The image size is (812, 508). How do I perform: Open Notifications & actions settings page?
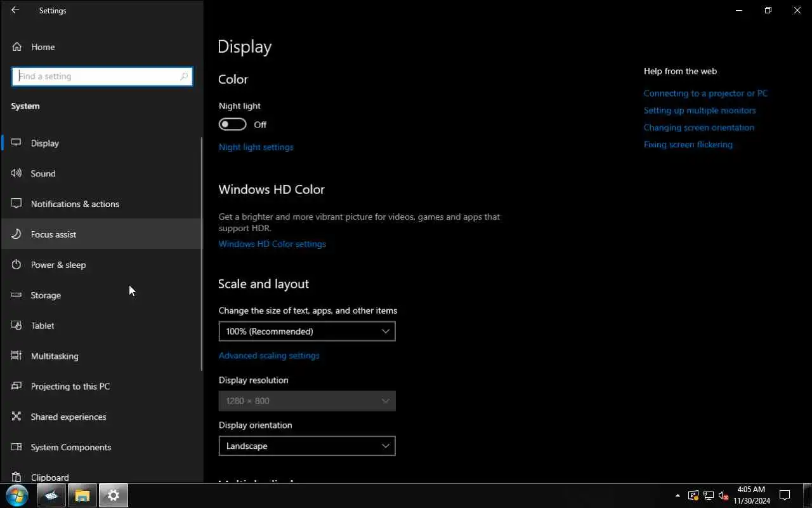pos(75,204)
